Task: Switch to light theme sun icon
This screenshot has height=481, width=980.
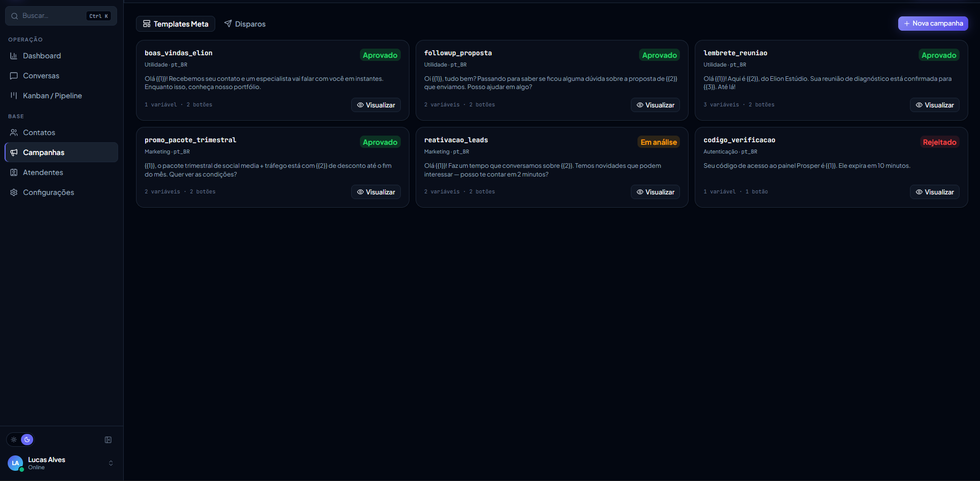Action: (14, 440)
